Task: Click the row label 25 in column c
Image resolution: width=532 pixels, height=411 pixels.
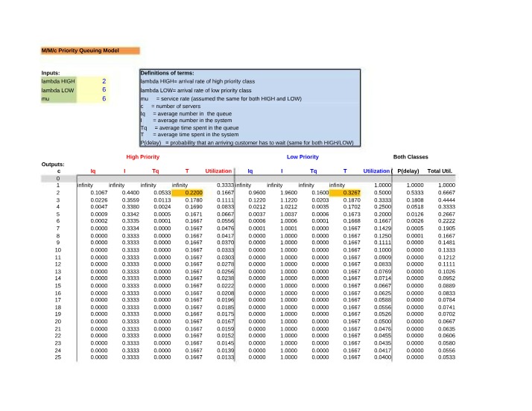Action: pyautogui.click(x=58, y=357)
